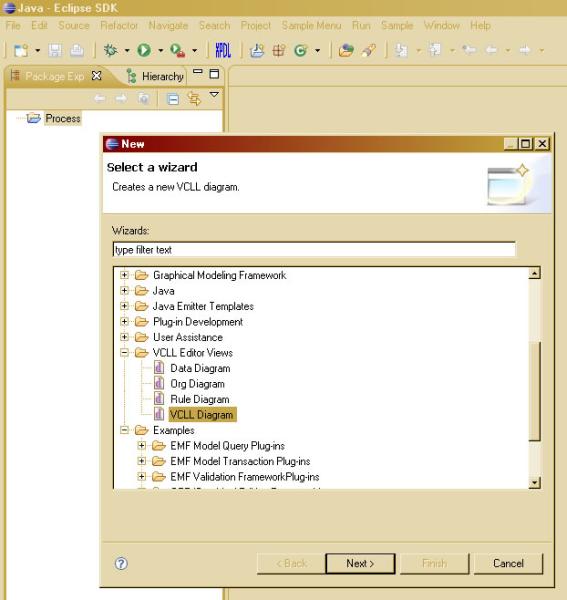Open the Search menu

[214, 26]
